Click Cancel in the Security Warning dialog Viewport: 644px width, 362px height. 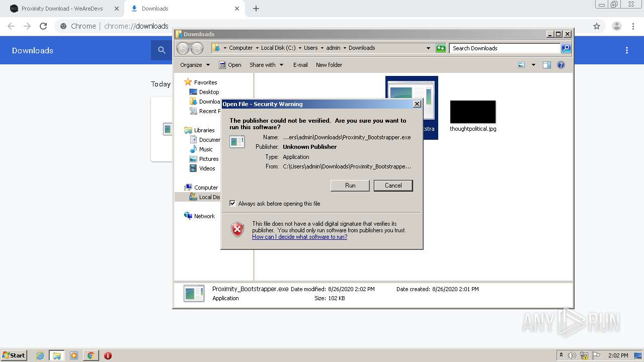click(393, 186)
